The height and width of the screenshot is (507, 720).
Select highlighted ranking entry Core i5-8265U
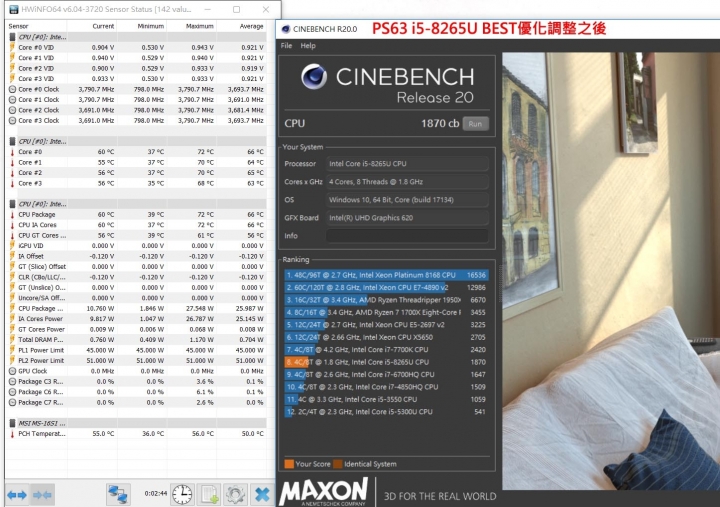(x=386, y=362)
